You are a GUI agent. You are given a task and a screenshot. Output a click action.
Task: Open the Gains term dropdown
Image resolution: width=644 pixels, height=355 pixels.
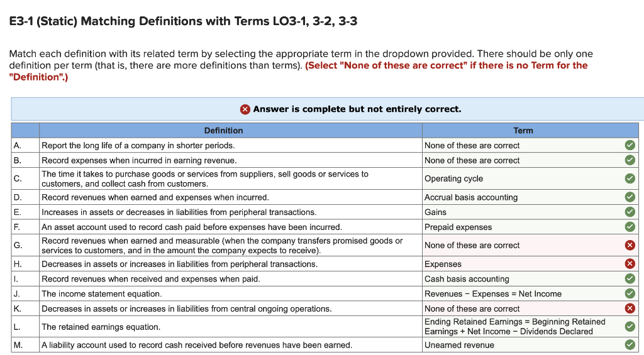[530, 212]
